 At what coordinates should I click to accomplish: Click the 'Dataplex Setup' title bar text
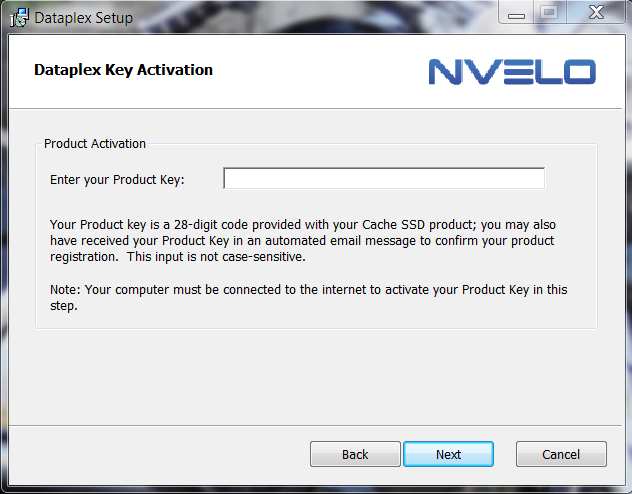(83, 18)
